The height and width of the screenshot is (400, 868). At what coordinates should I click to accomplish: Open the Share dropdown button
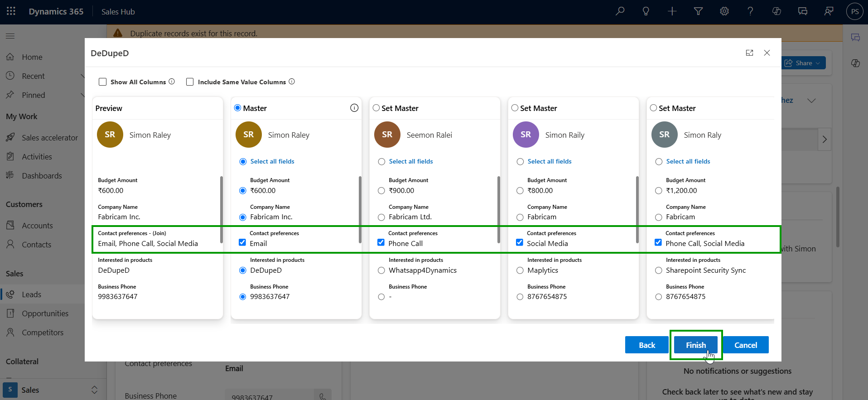point(804,63)
